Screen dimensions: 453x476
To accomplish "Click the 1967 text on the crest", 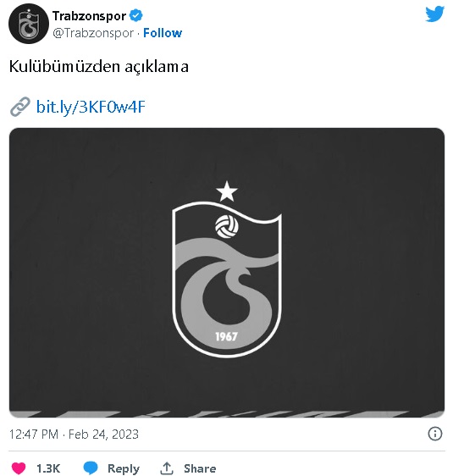I will tap(226, 336).
